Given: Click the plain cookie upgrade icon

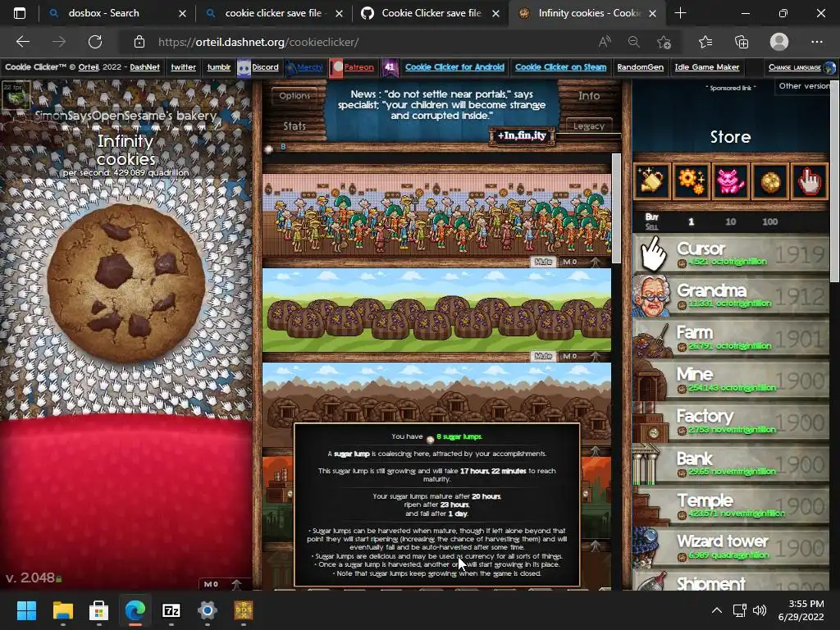Looking at the screenshot, I should (769, 181).
